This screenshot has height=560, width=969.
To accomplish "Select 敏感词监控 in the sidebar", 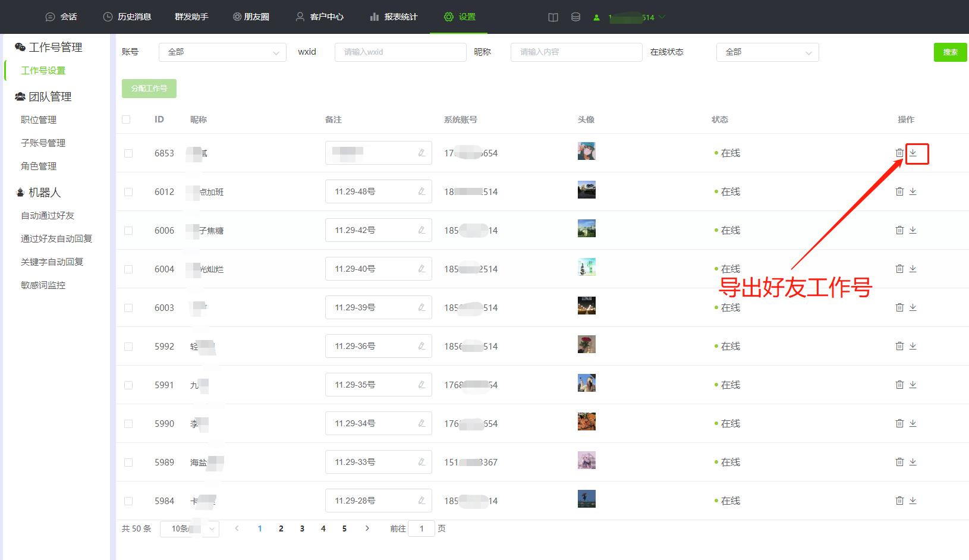I will [x=42, y=285].
